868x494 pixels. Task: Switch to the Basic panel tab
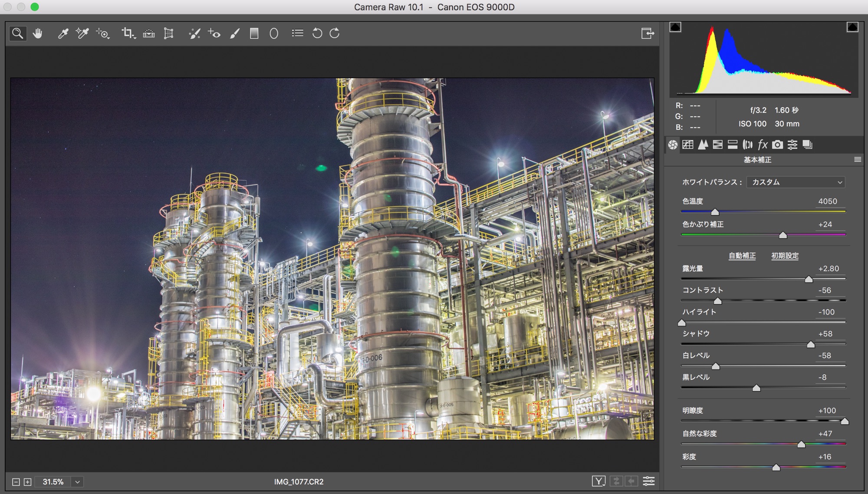click(x=673, y=145)
